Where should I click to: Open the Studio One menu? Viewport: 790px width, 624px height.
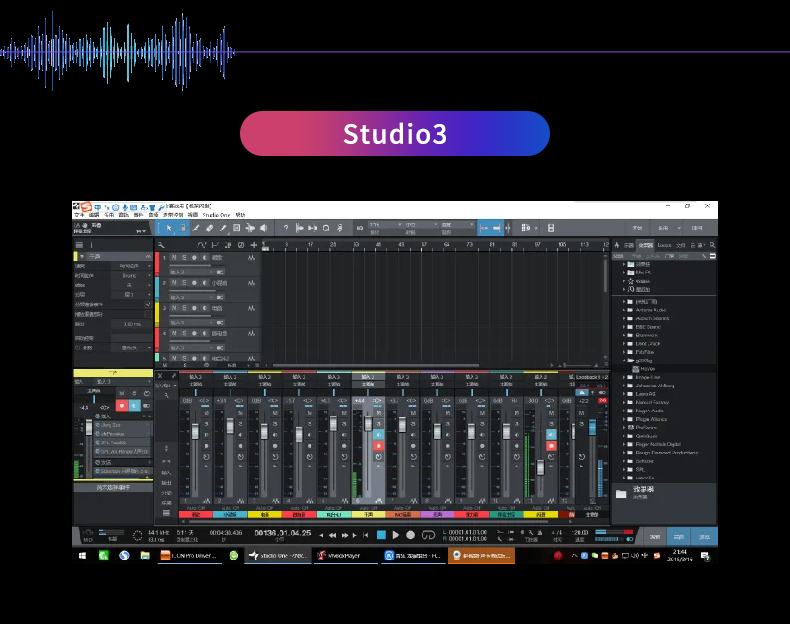[x=216, y=215]
